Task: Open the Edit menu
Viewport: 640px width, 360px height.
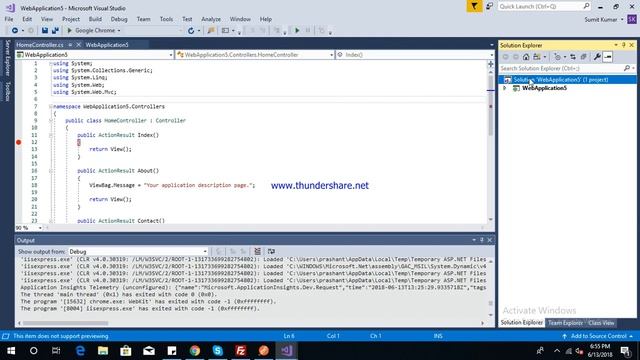Action: 27,19
